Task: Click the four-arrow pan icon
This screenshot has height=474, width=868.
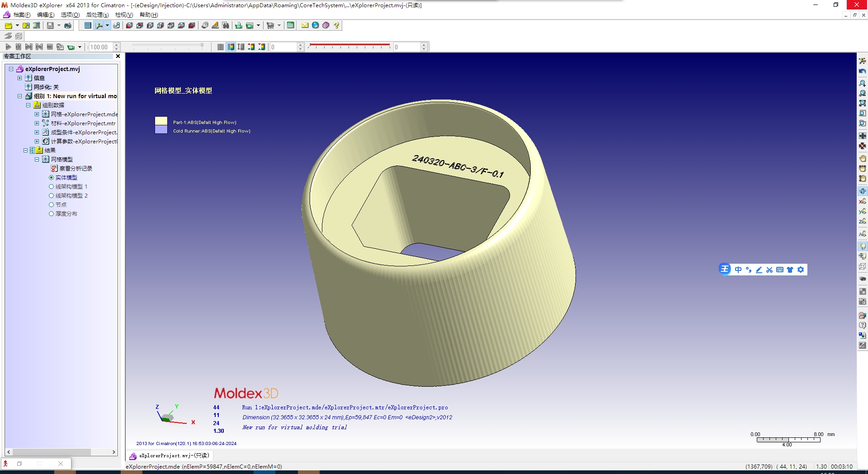Action: [863, 136]
